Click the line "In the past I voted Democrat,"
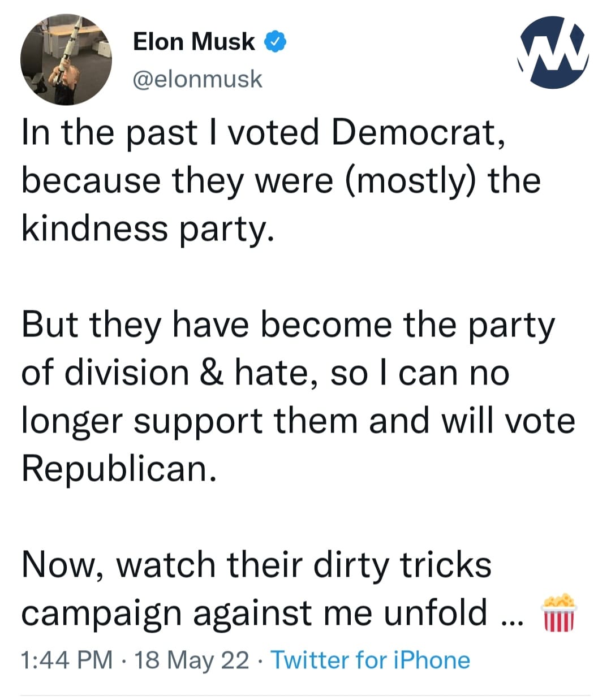 pos(263,133)
